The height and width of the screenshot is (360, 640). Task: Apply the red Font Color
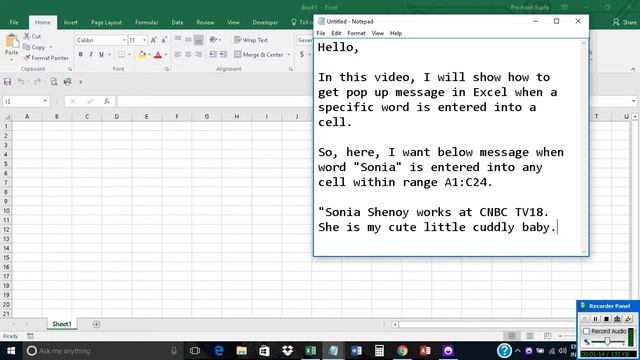pos(158,54)
